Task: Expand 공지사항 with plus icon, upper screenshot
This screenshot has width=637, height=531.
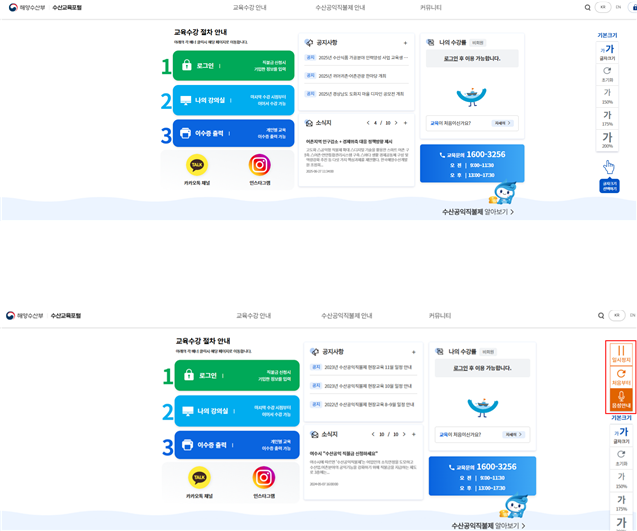Action: 405,43
